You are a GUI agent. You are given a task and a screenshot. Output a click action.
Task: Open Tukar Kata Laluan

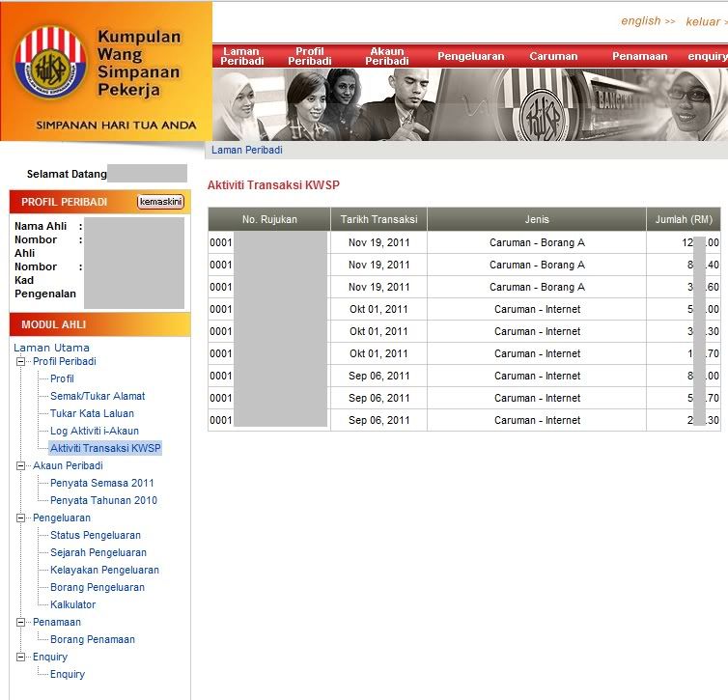coord(92,413)
